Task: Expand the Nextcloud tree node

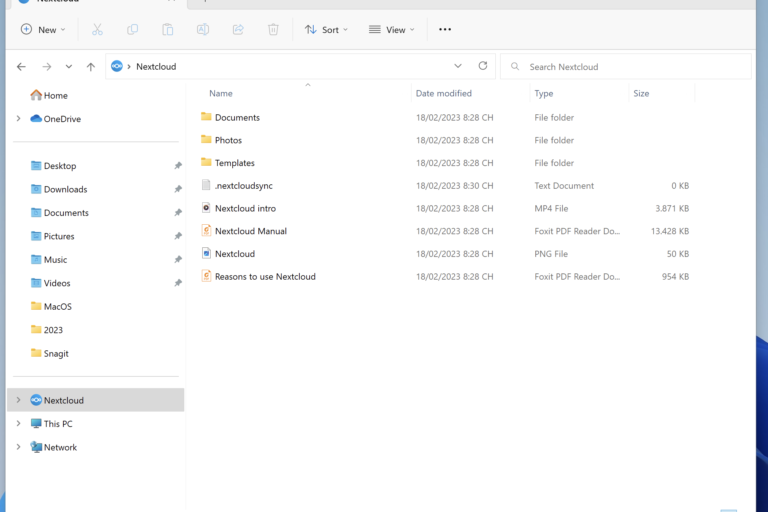Action: point(18,400)
